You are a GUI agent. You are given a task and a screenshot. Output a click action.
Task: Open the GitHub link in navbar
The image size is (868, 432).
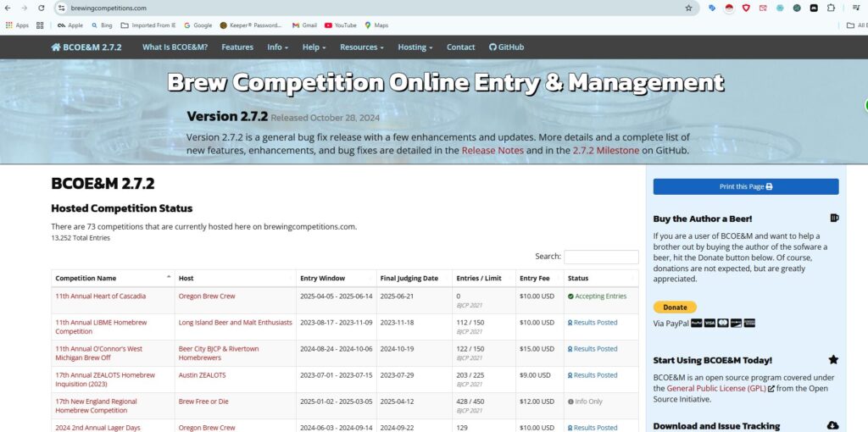507,47
